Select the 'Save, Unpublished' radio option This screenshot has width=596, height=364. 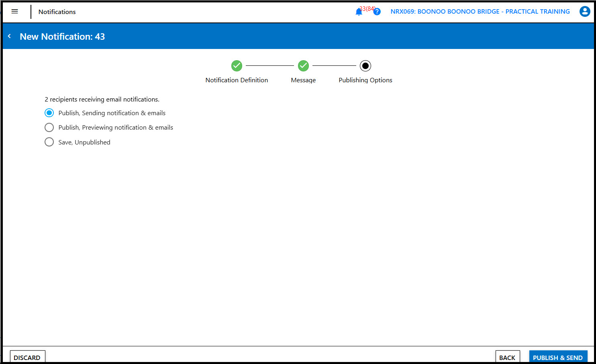pyautogui.click(x=49, y=142)
